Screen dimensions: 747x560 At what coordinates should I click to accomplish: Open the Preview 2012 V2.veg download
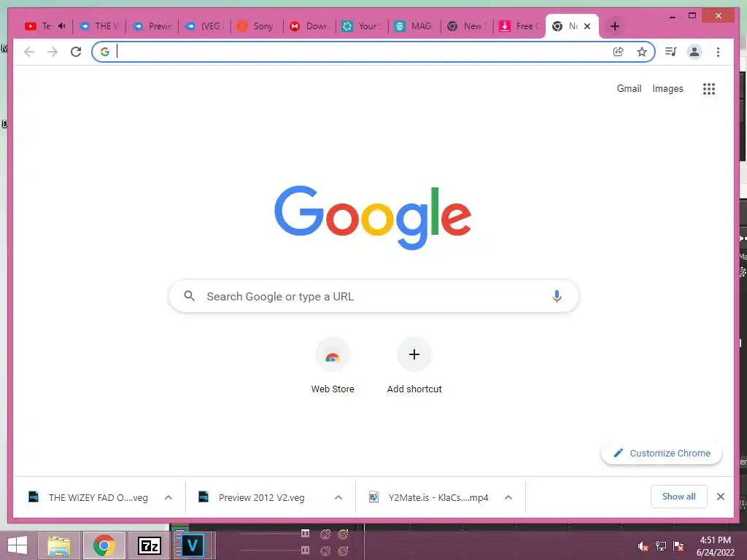261,497
